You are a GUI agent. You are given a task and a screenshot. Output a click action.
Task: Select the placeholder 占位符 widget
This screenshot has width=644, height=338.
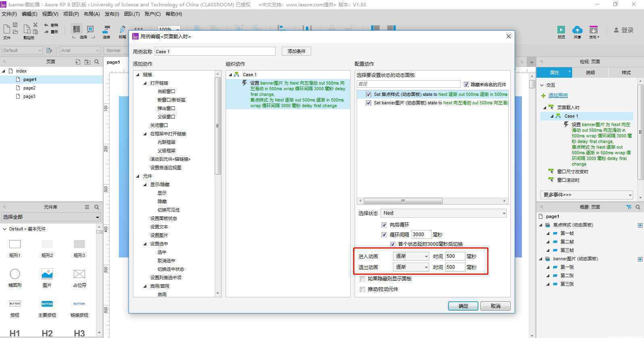click(79, 274)
